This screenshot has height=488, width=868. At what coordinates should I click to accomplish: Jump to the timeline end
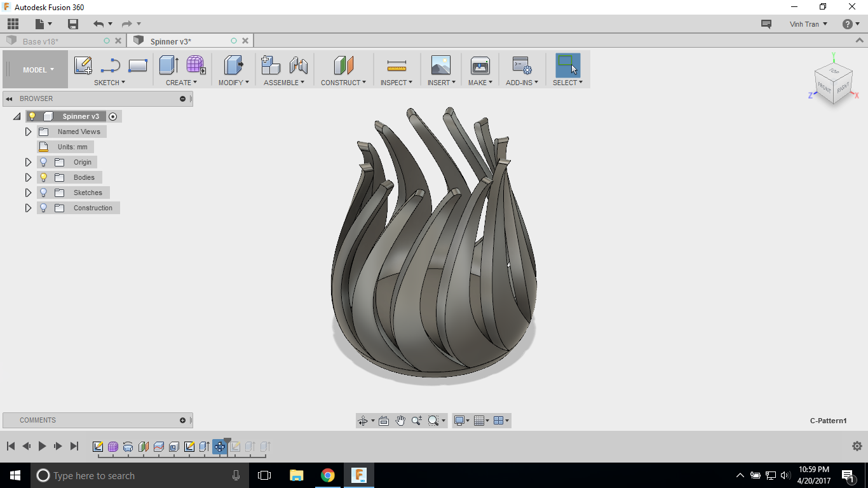pyautogui.click(x=74, y=446)
